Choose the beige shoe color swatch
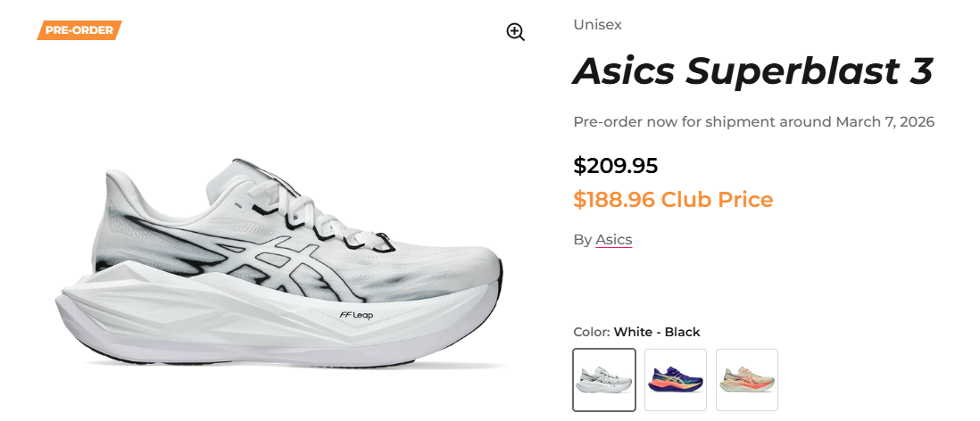This screenshot has width=980, height=421. click(747, 380)
